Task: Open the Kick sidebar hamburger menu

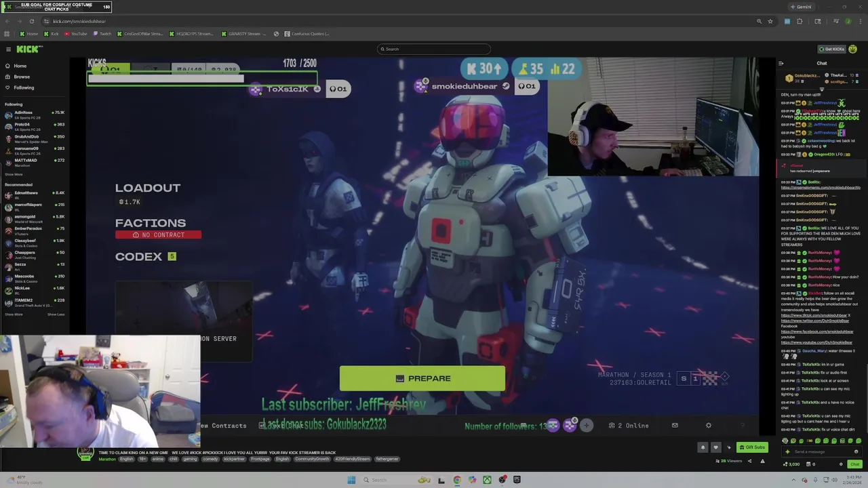Action: coord(8,49)
